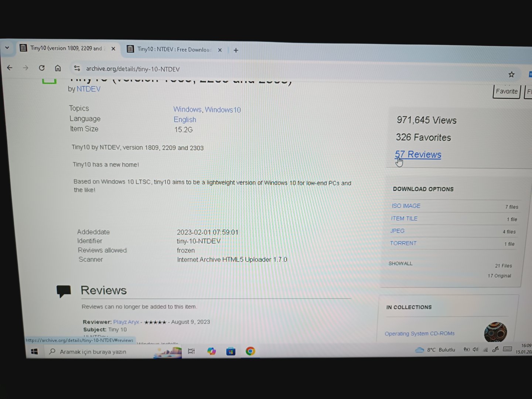
Task: Open the Windows Start menu
Action: [34, 352]
